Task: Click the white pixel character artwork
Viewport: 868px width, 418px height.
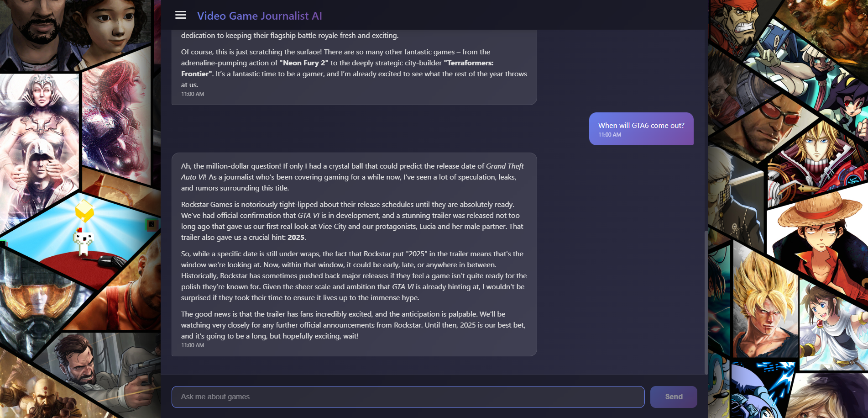Action: (83, 241)
